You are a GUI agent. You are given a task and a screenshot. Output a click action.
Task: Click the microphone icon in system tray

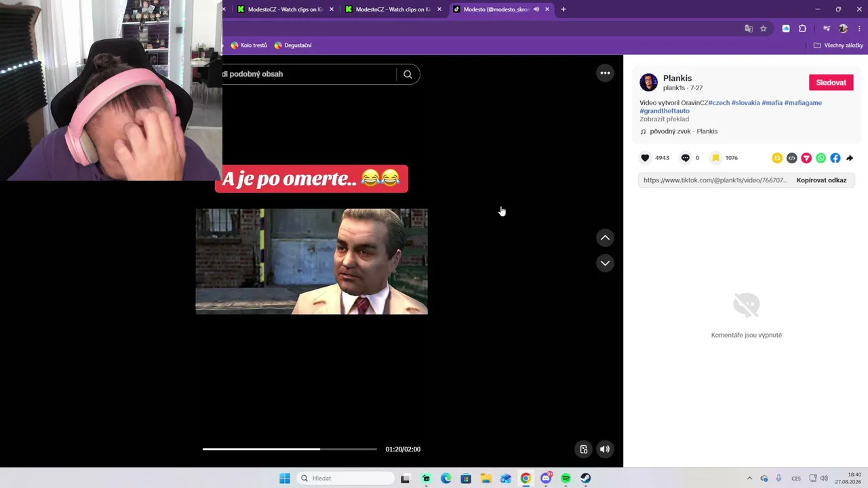coord(778,479)
